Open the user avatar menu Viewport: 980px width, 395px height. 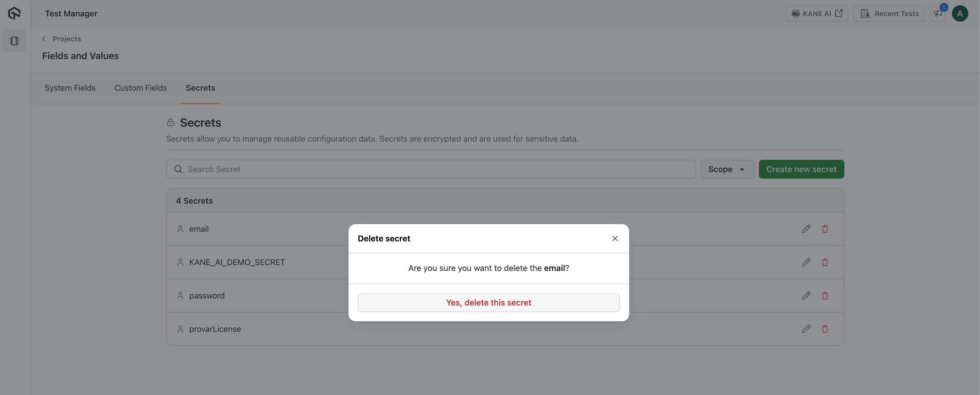960,14
